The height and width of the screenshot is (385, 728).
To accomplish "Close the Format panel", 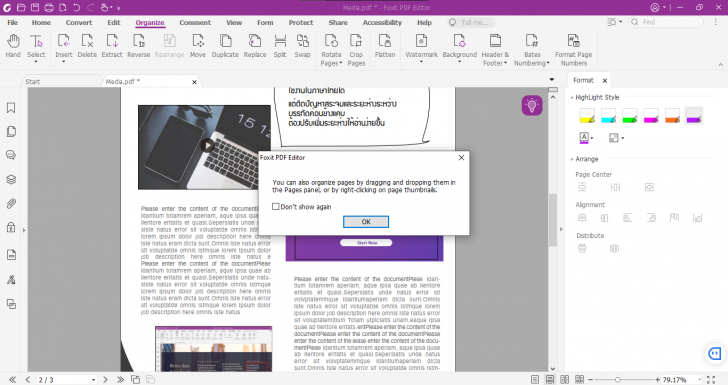I will (x=605, y=81).
